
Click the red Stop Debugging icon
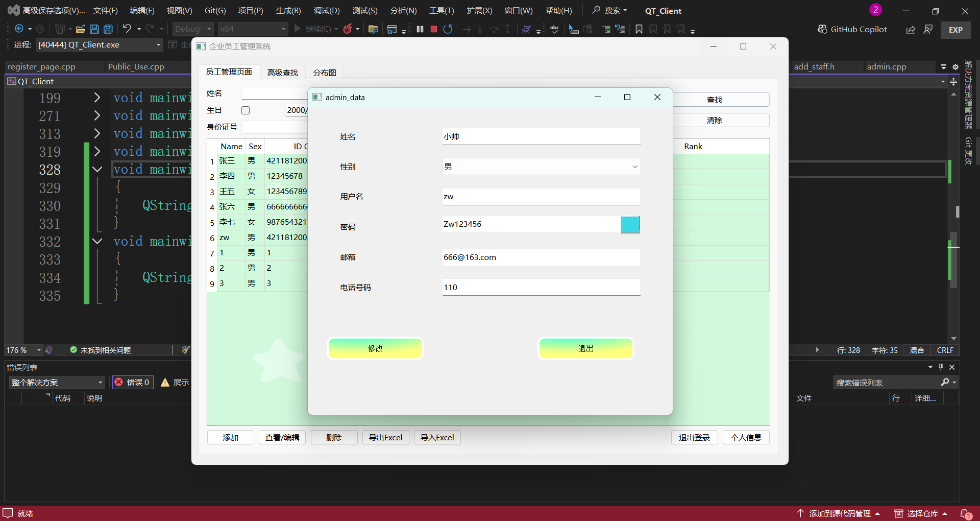click(x=434, y=29)
